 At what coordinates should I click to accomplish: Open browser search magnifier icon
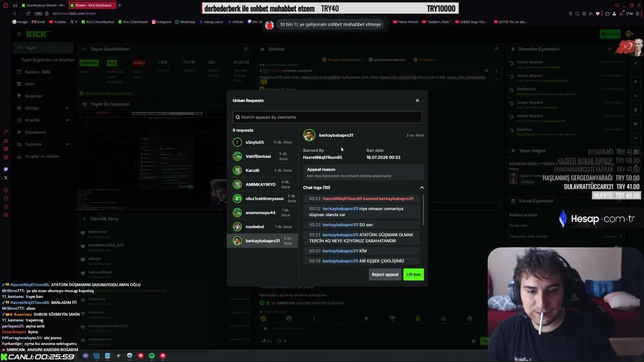(x=617, y=6)
